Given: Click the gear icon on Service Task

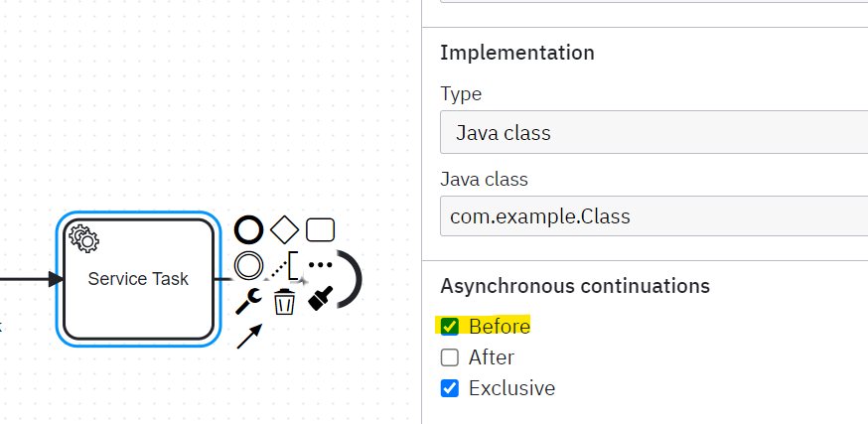Looking at the screenshot, I should tap(84, 239).
